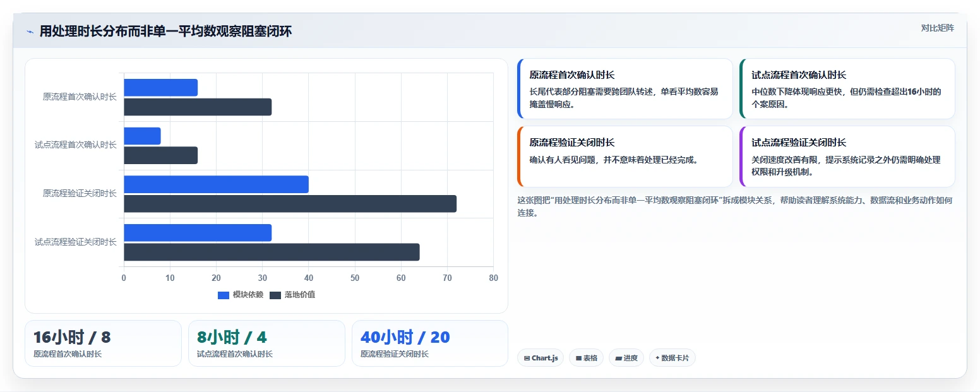980x392 pixels.
Task: Click the 进度 tag
Action: (626, 358)
